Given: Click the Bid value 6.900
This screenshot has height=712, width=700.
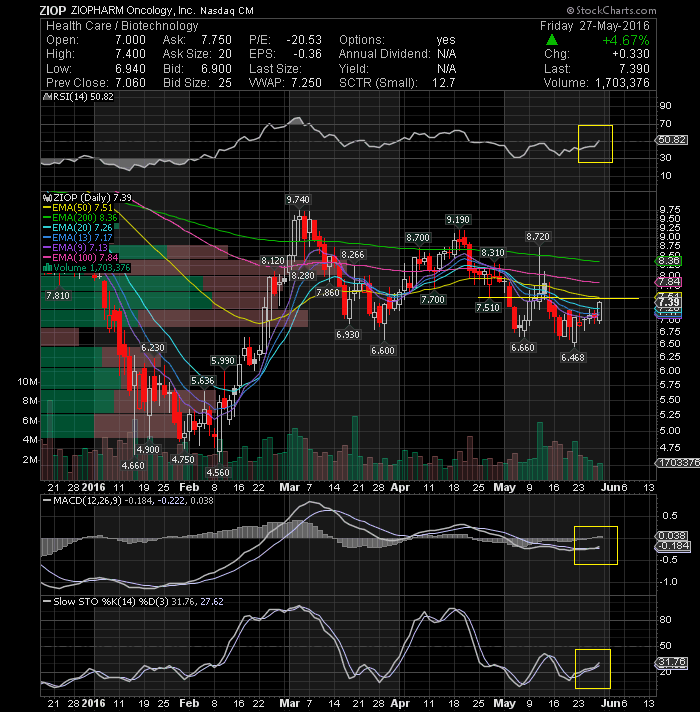Looking at the screenshot, I should (217, 69).
